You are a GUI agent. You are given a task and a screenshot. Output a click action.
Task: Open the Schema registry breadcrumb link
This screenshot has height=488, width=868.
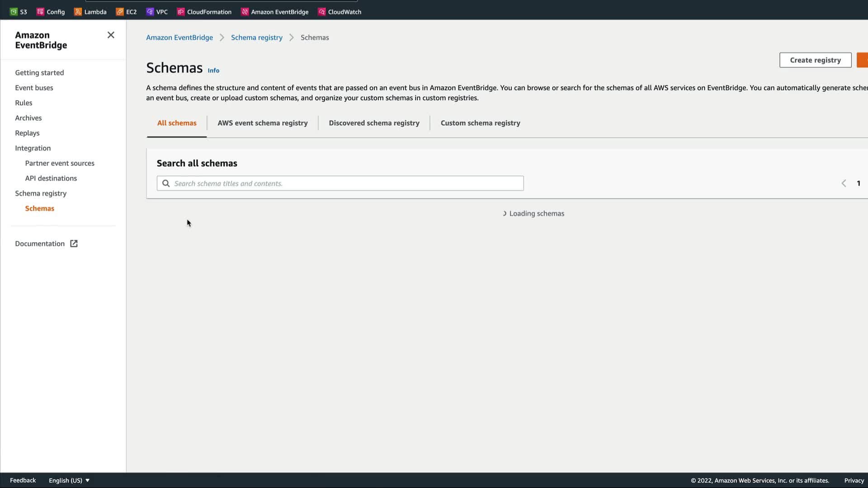[256, 38]
